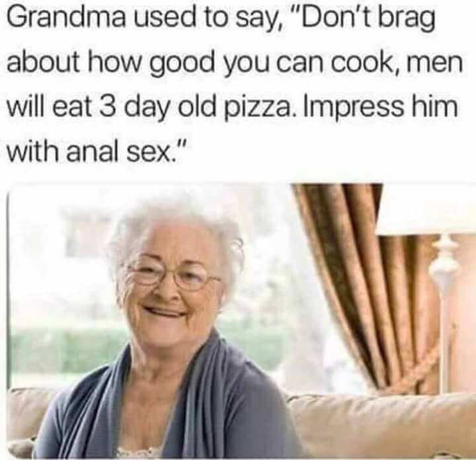Click the blurred green hedge outside the window
Viewport: 476px width, 460px height.
click(x=67, y=349)
